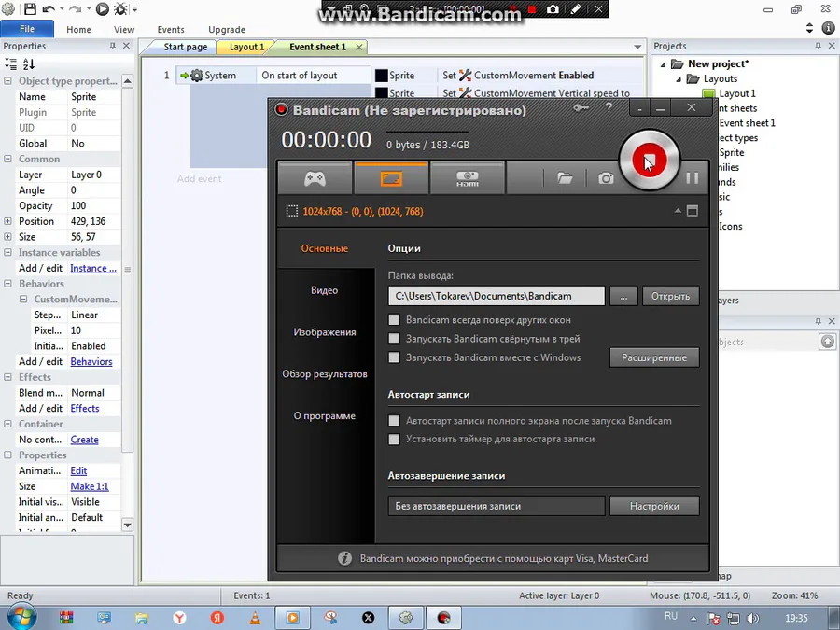Collapse CustomMovement behavior section

[x=23, y=299]
